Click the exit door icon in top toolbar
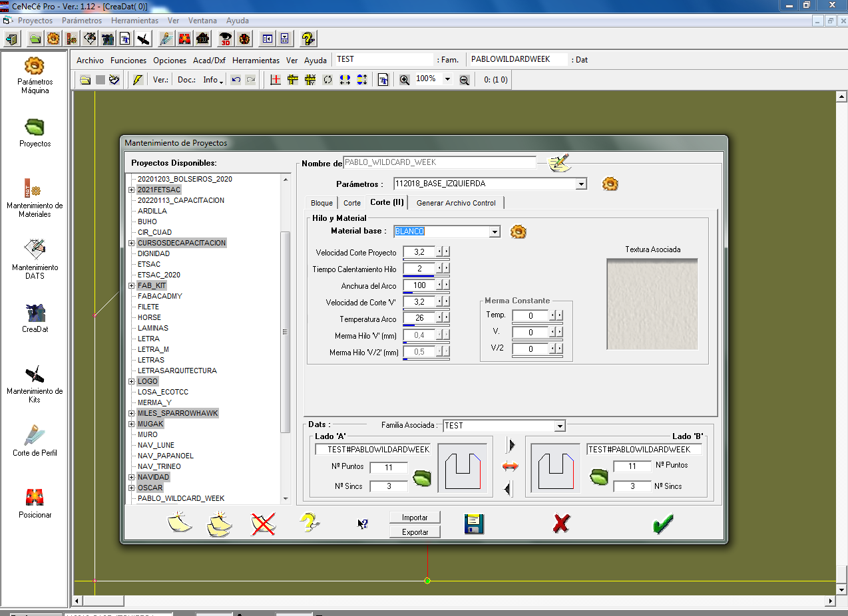848x616 pixels. click(x=11, y=39)
